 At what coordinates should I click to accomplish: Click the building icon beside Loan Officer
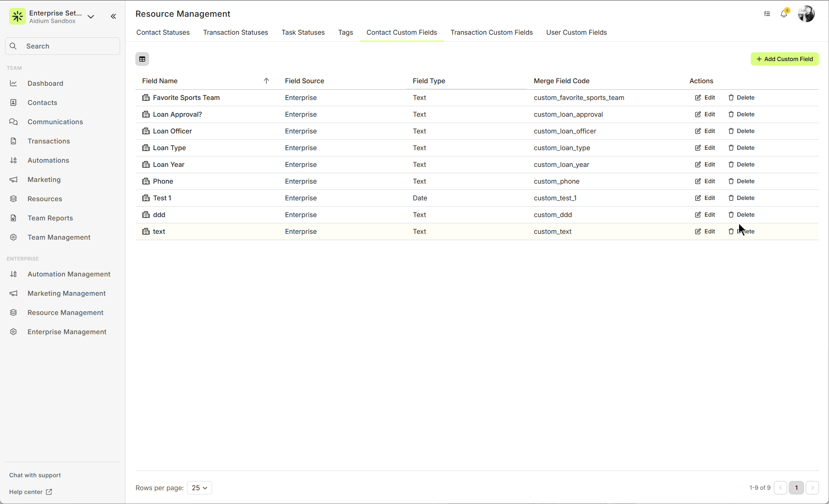pos(146,131)
